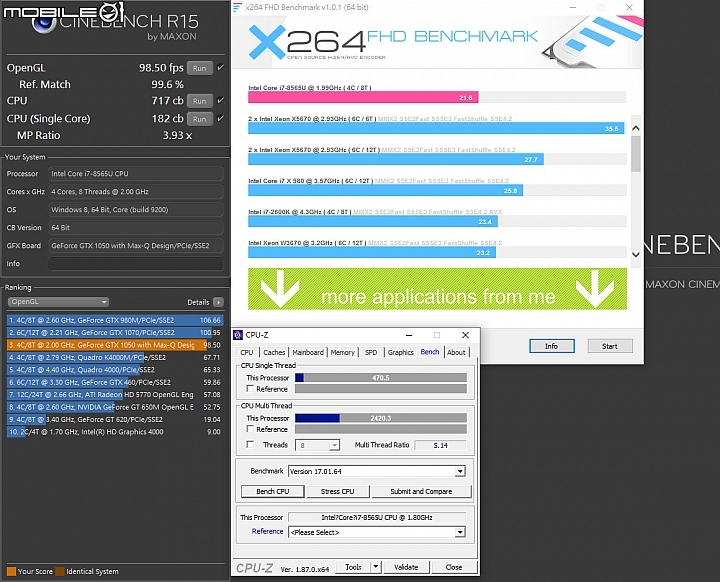The height and width of the screenshot is (582, 720).
Task: Open ranking Details arrow button
Action: (219, 302)
